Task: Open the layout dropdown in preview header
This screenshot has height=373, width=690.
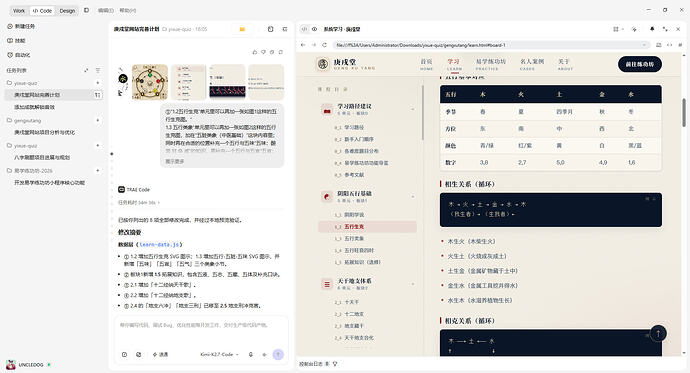Action: click(618, 29)
